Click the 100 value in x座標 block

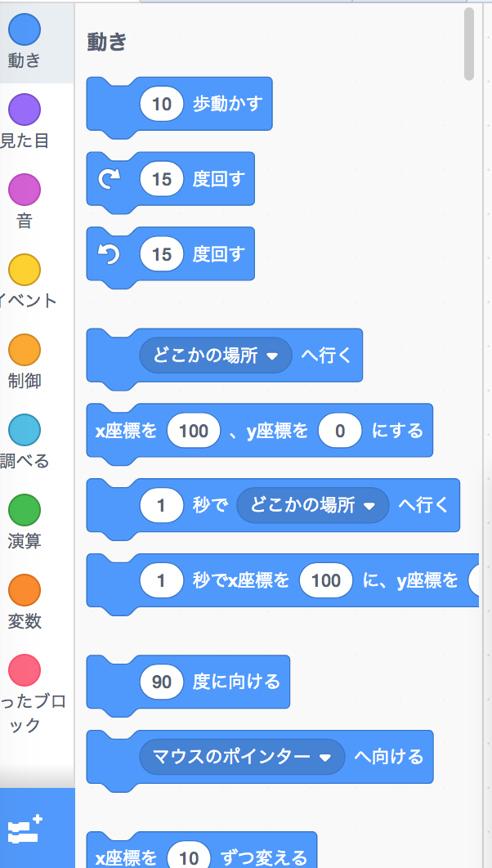click(194, 431)
